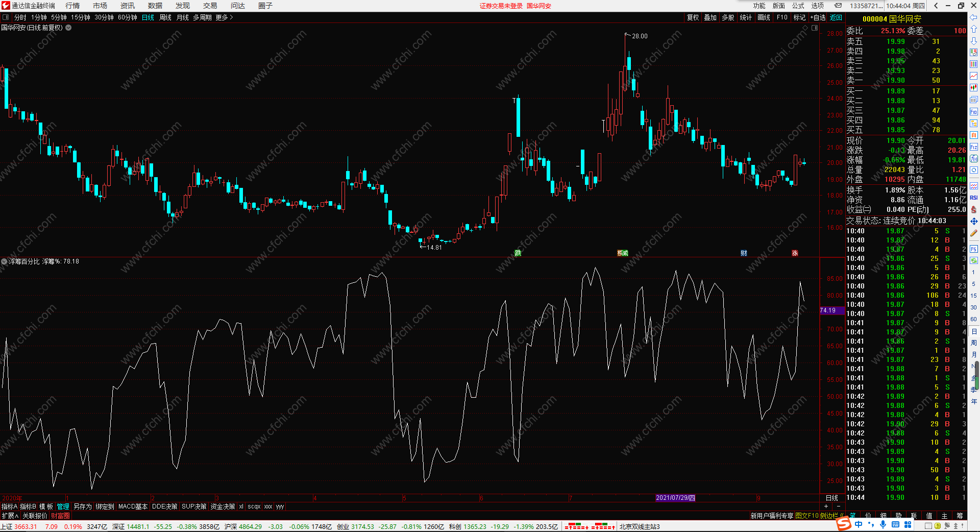980x532 pixels.
Task: Click the 返回 button
Action: click(836, 17)
